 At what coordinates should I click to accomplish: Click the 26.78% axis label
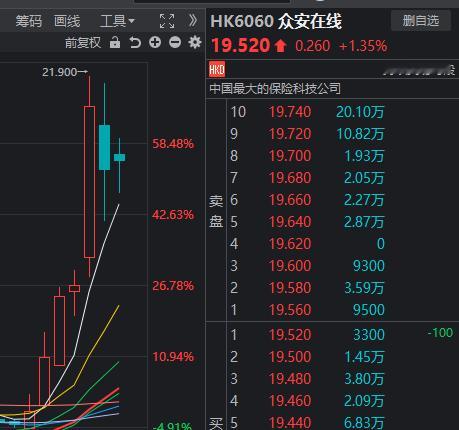173,286
